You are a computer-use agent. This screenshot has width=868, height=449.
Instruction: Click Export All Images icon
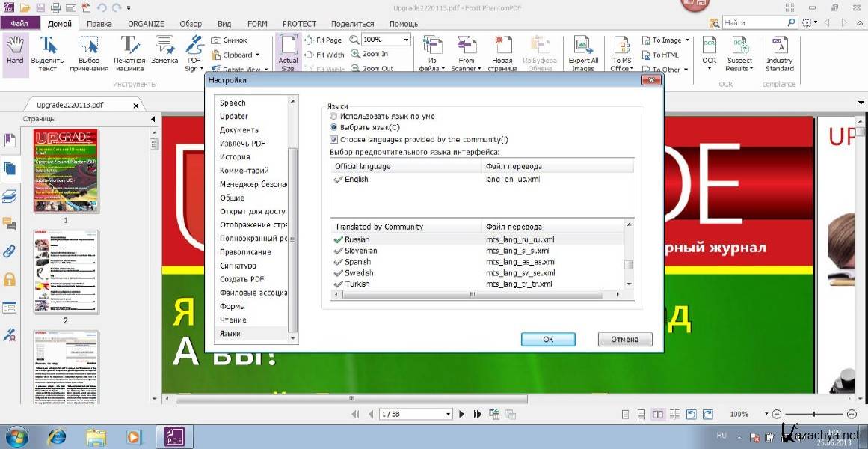point(583,51)
